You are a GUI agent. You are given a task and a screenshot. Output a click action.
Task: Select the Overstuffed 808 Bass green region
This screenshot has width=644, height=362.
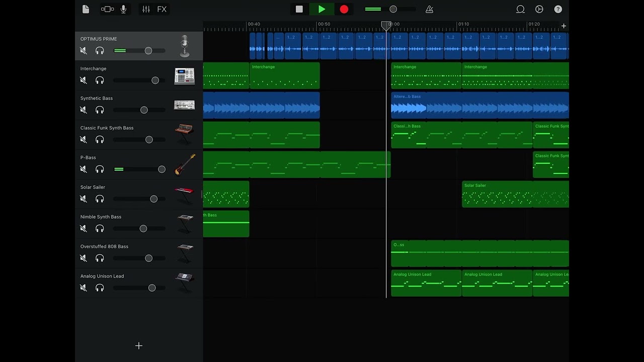[480, 253]
